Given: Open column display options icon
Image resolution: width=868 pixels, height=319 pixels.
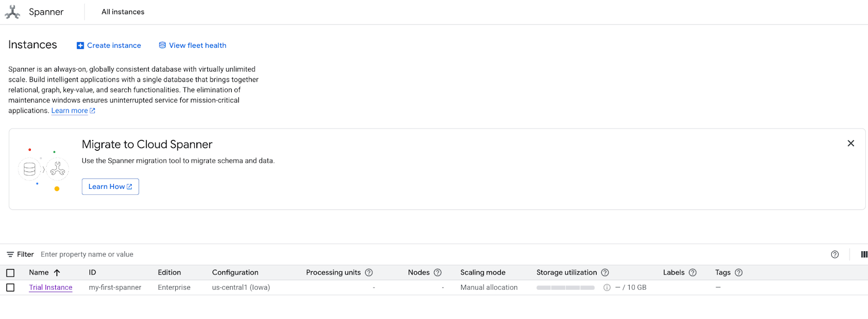Looking at the screenshot, I should [864, 254].
